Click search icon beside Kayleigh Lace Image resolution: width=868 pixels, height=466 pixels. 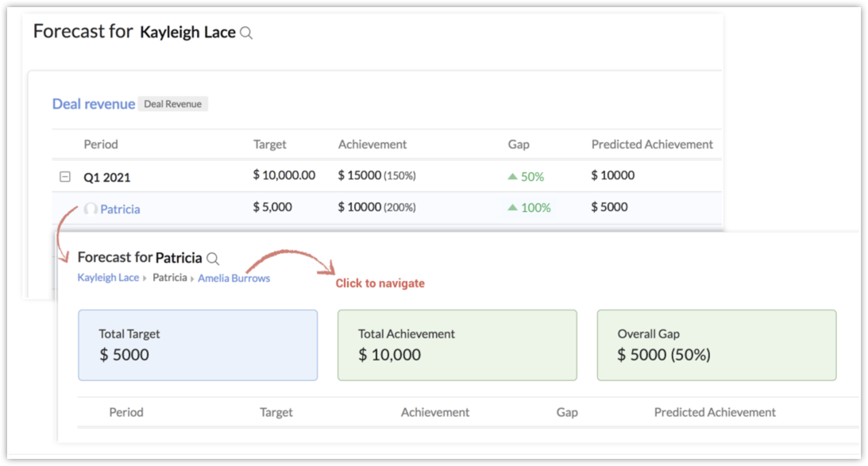246,33
